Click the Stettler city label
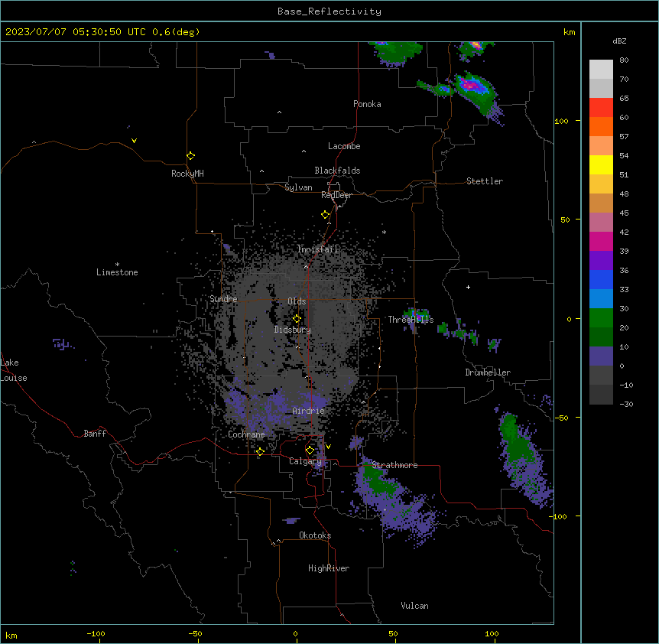Viewport: 659px width, 644px height. 484,181
